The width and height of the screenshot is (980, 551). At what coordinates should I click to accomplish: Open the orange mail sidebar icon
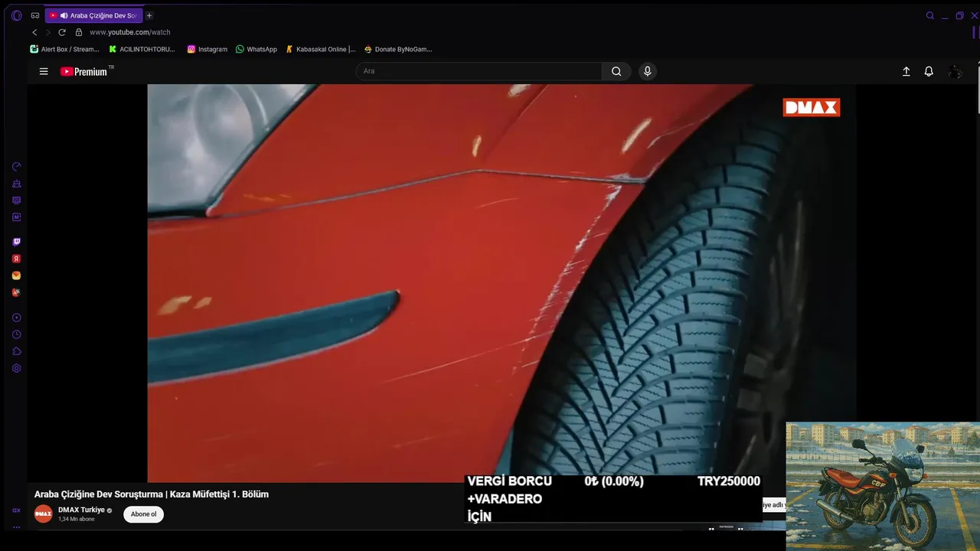coord(16,275)
